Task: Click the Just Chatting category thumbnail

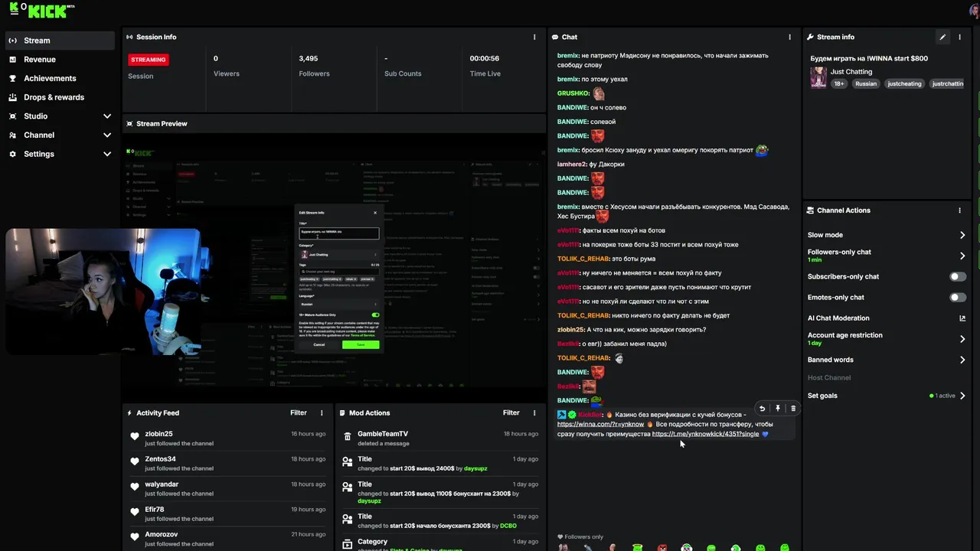Action: click(x=818, y=77)
